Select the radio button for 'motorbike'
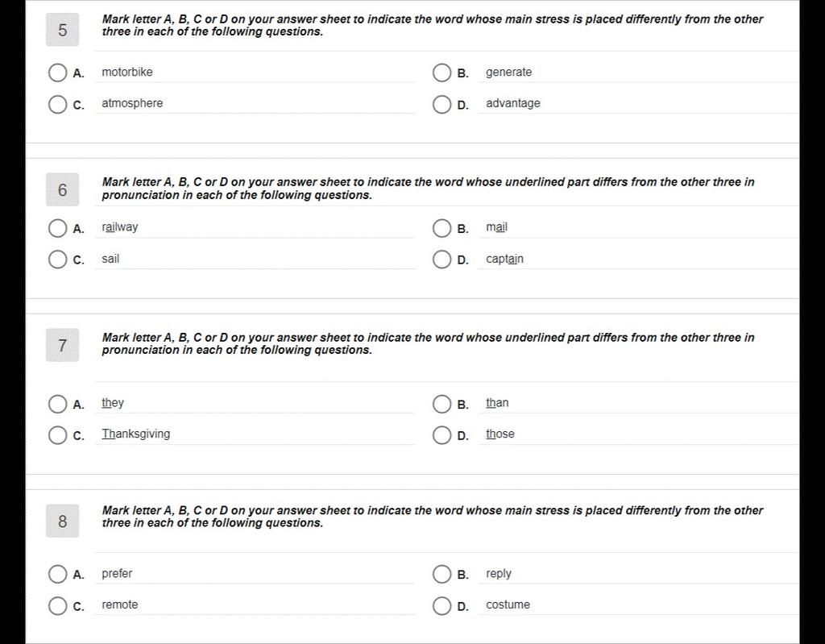 [57, 73]
